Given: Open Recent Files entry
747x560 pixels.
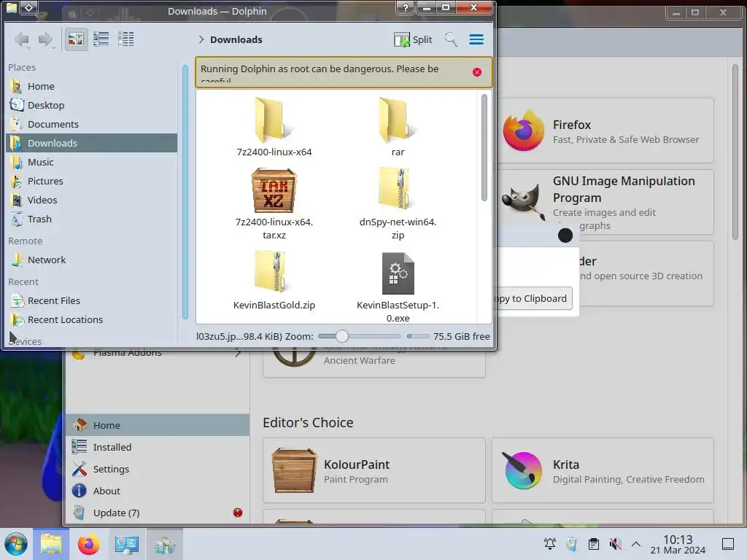Looking at the screenshot, I should point(91,300).
